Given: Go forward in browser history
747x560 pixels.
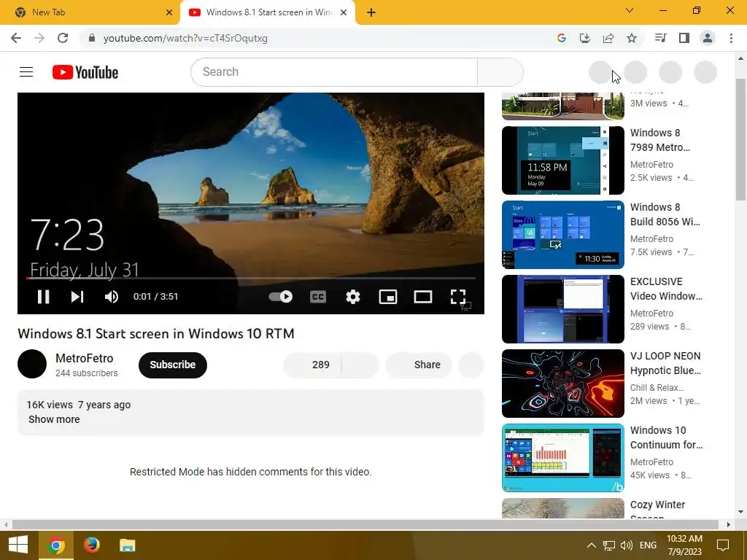Looking at the screenshot, I should click(x=39, y=38).
